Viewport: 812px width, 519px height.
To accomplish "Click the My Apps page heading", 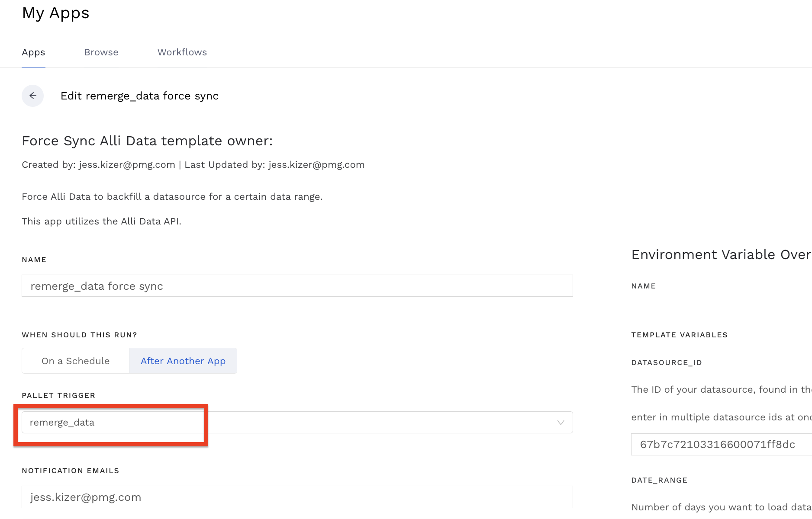I will pyautogui.click(x=55, y=13).
